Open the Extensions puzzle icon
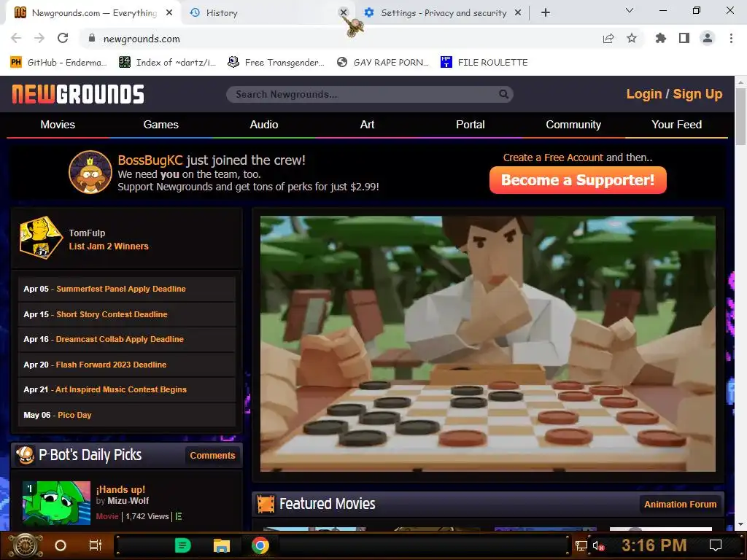Image resolution: width=747 pixels, height=560 pixels. click(660, 39)
